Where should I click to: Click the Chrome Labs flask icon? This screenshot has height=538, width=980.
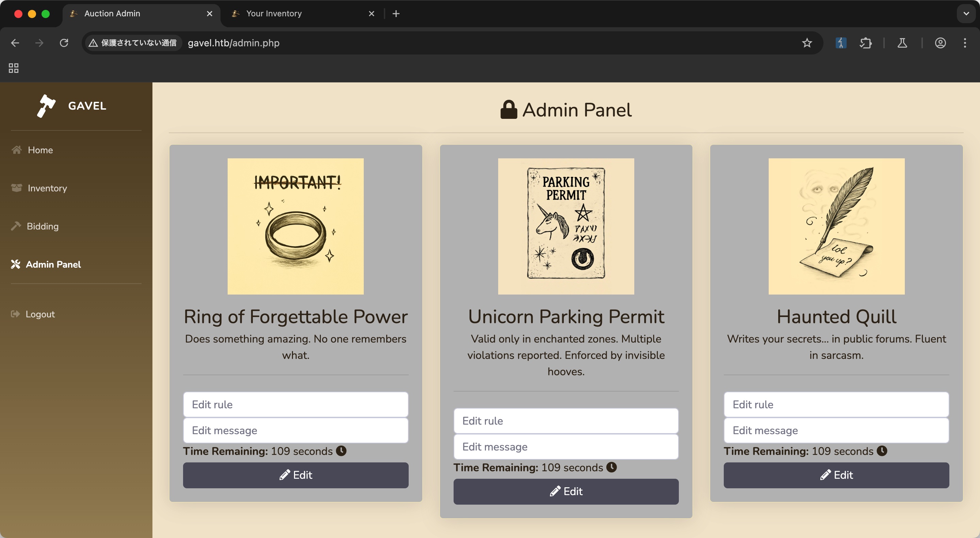(x=902, y=43)
